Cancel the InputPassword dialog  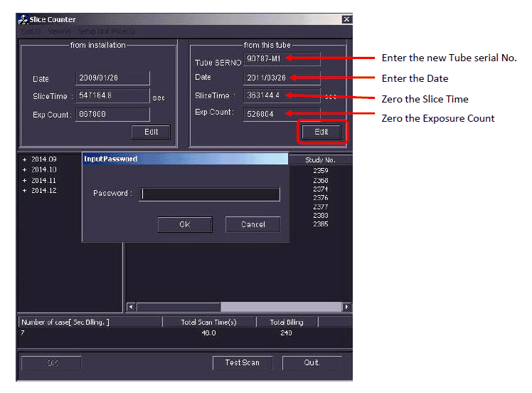[x=252, y=224]
